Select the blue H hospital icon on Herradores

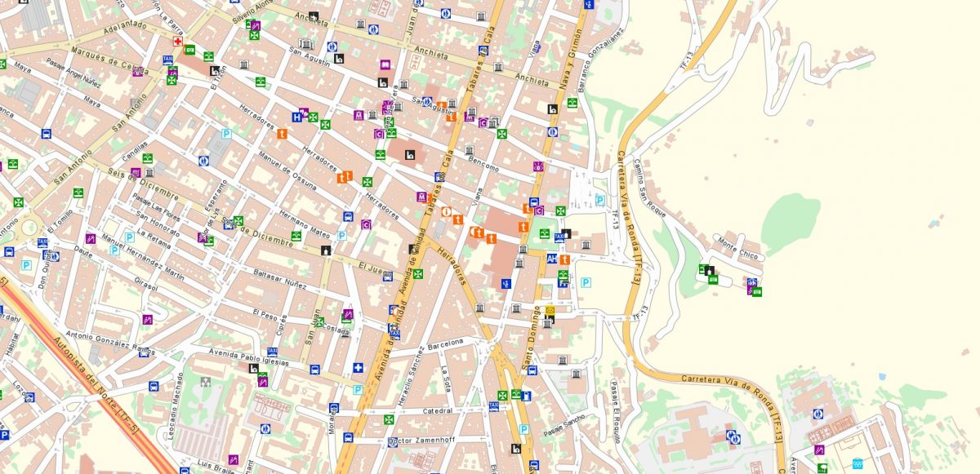click(297, 117)
